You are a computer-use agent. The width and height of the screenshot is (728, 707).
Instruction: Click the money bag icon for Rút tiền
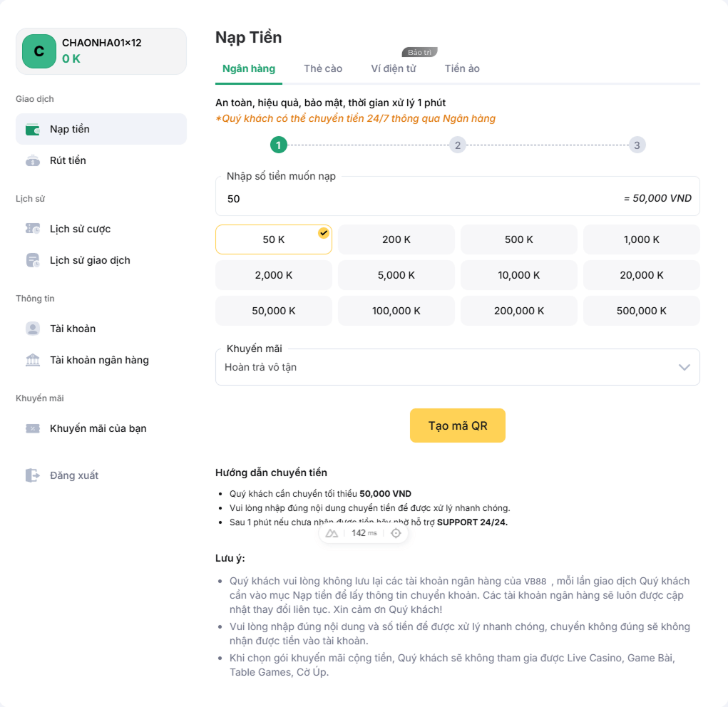click(33, 160)
